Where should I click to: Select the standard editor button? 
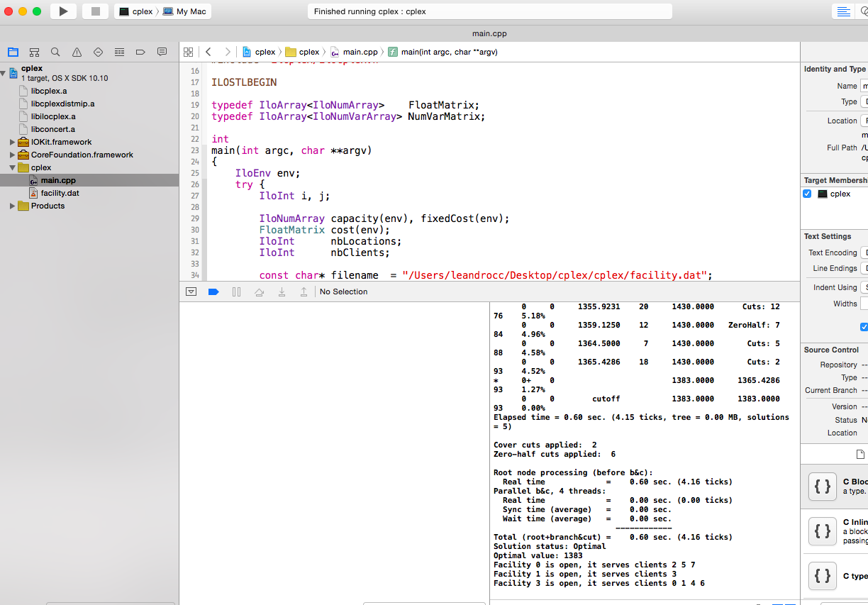click(843, 11)
